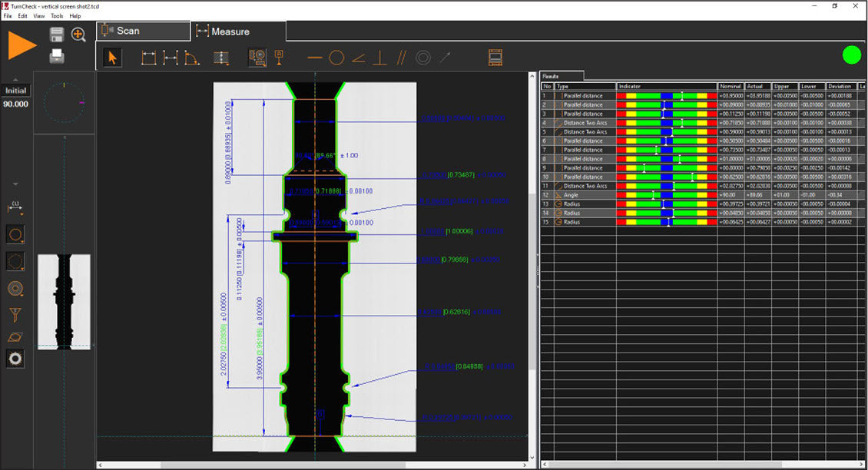Click the circular rotation dial indicator
The image size is (868, 470).
point(65,102)
